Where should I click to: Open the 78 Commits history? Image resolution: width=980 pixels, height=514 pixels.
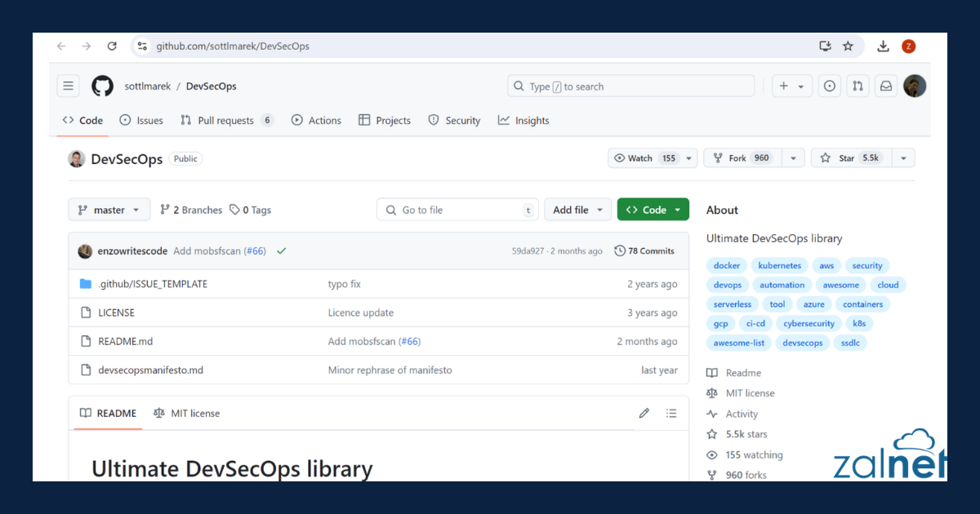(644, 251)
